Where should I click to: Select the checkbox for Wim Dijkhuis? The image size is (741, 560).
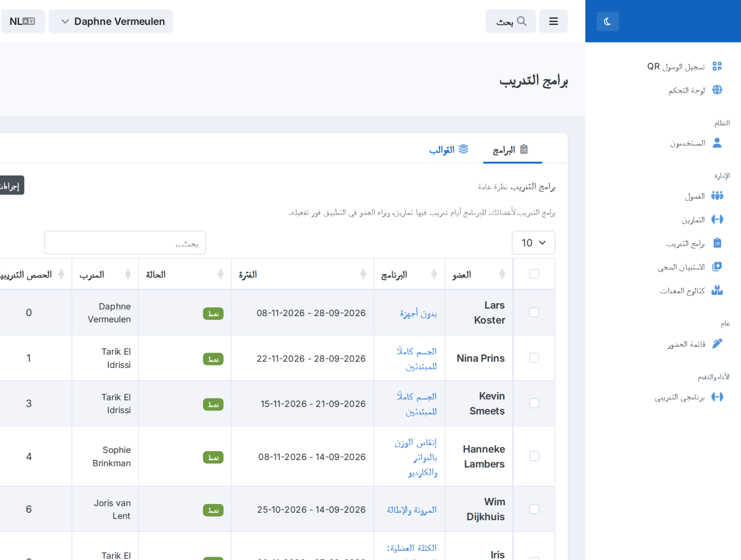click(534, 509)
